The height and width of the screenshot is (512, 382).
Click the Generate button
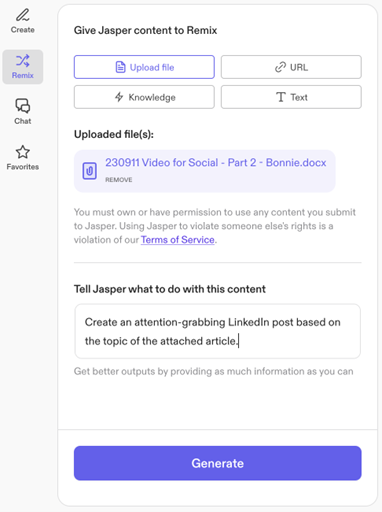(x=218, y=463)
